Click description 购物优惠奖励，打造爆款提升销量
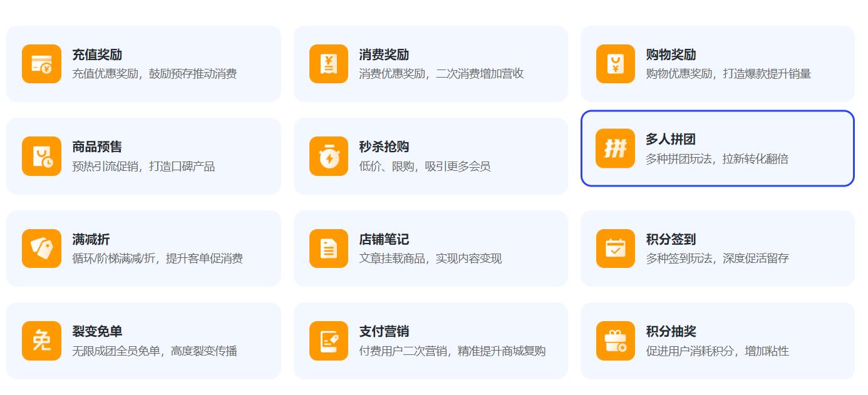Screen dimensions: 868x395 click(x=728, y=74)
